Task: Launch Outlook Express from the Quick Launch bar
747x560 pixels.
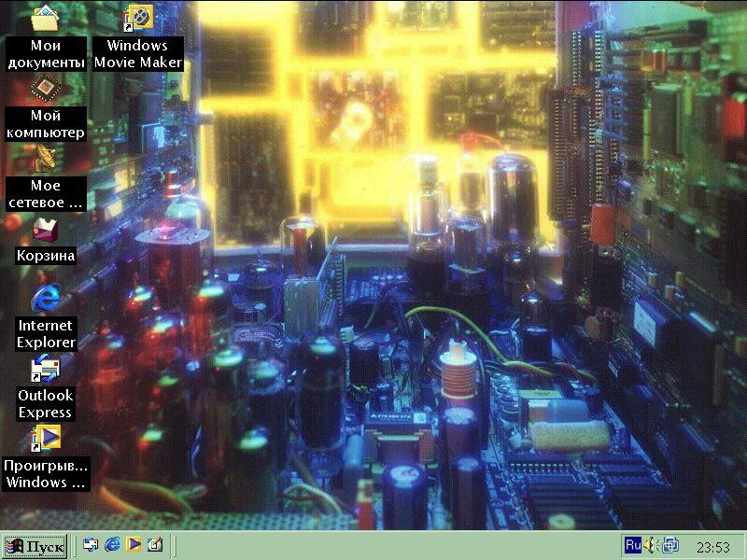Action: [x=91, y=544]
